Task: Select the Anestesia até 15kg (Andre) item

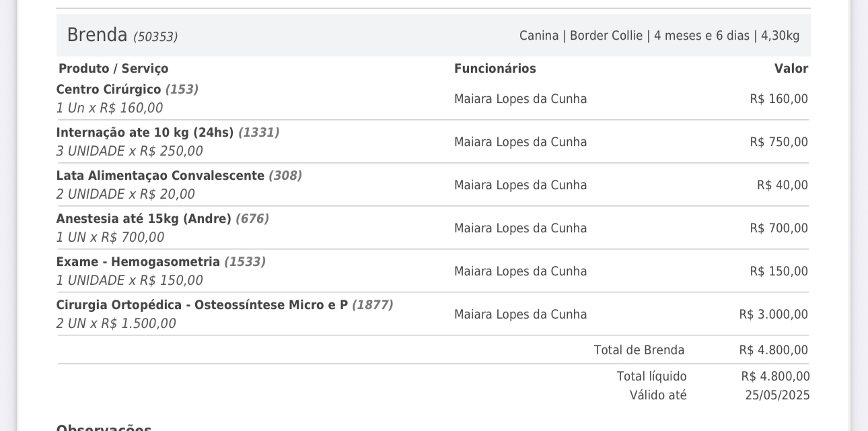Action: pyautogui.click(x=163, y=219)
